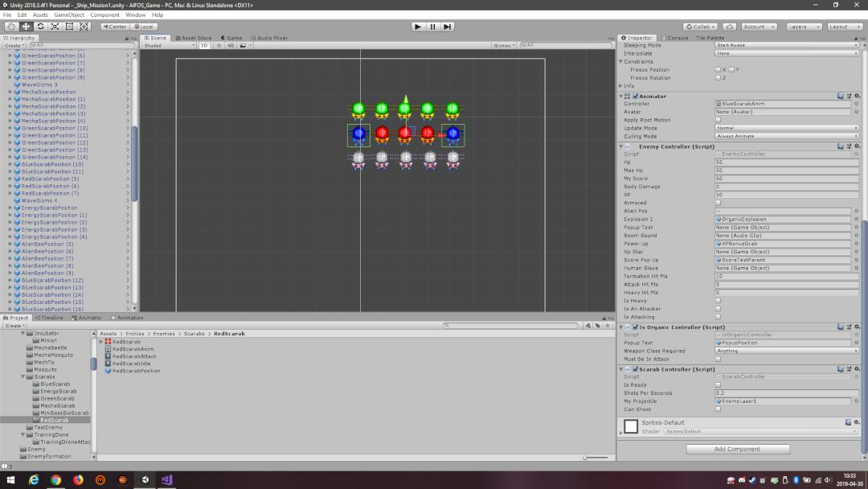Open the GameObject menu
The width and height of the screenshot is (868, 489).
(x=69, y=15)
